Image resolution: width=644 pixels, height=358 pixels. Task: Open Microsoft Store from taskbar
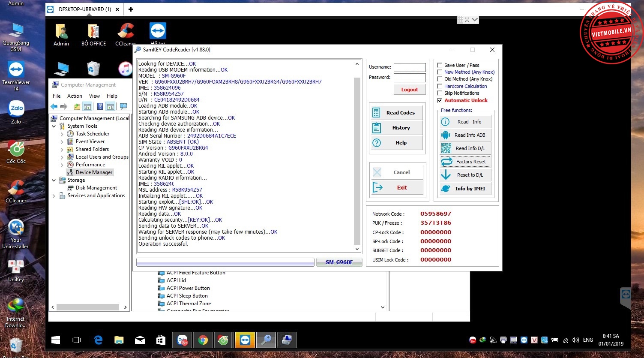(x=161, y=340)
